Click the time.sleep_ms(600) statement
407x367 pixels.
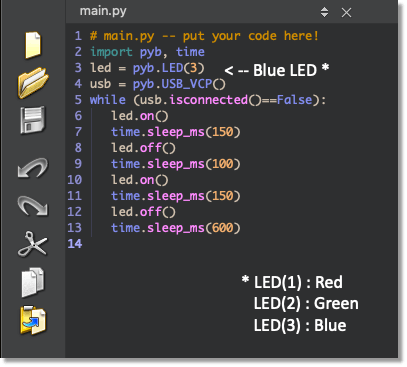tap(176, 228)
